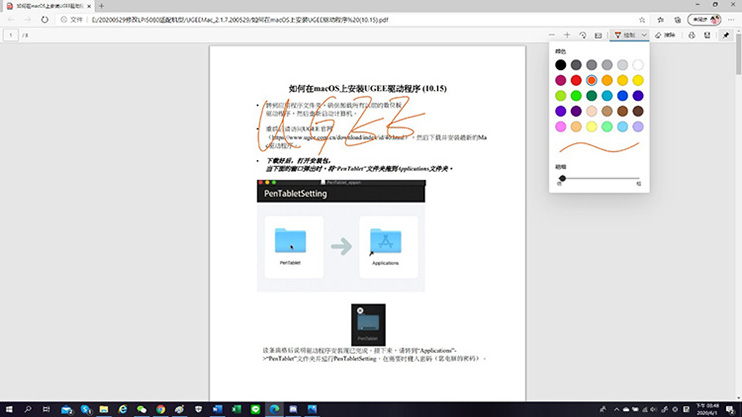This screenshot has width=742, height=417.
Task: Click the address bar file path
Action: 240,20
